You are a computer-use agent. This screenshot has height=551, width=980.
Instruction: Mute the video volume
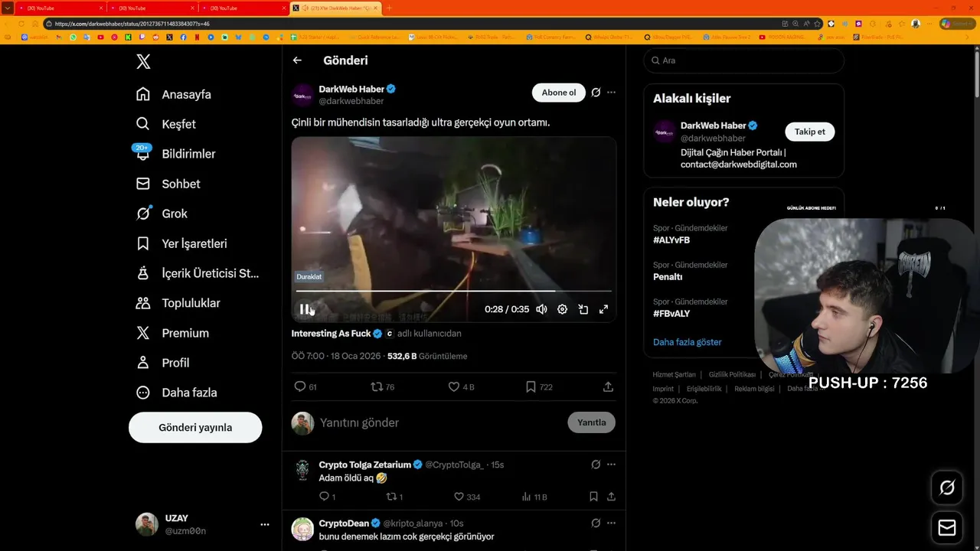coord(541,309)
